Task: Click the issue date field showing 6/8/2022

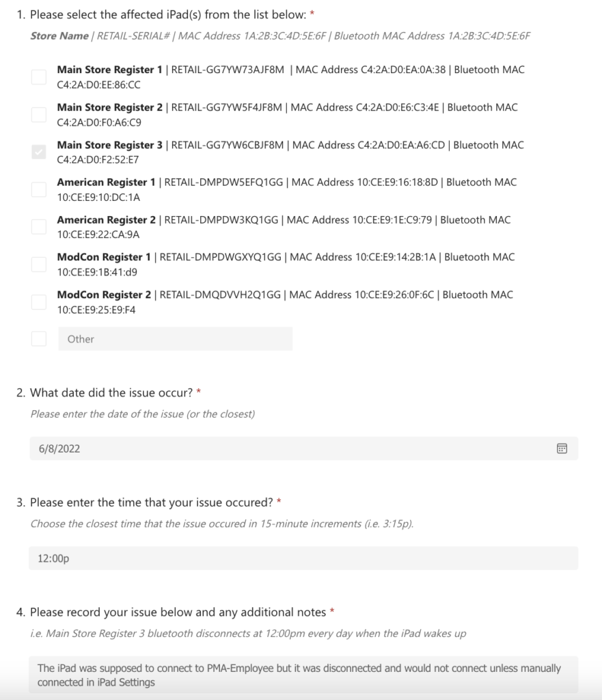Action: tap(287, 448)
